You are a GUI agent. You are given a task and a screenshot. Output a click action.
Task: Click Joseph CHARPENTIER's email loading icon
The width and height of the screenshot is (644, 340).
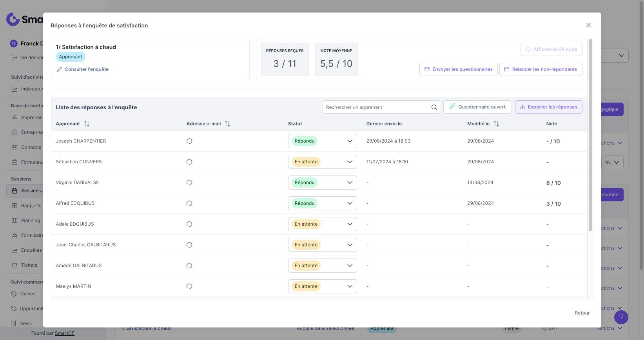click(x=189, y=141)
